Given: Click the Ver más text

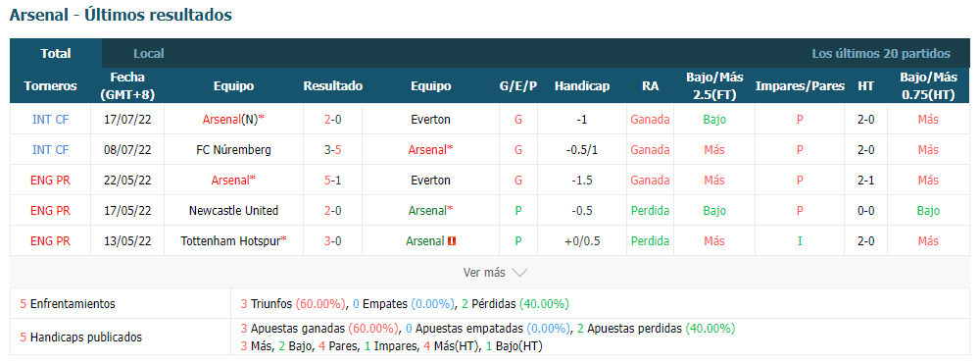Looking at the screenshot, I should [x=484, y=273].
